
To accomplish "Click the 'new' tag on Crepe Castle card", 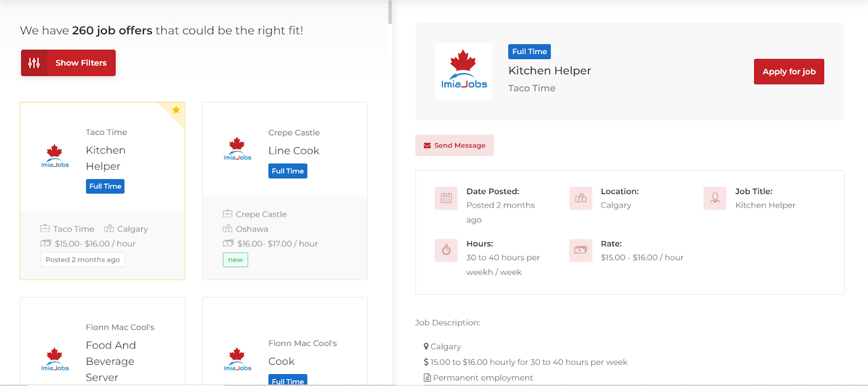I will [x=235, y=260].
